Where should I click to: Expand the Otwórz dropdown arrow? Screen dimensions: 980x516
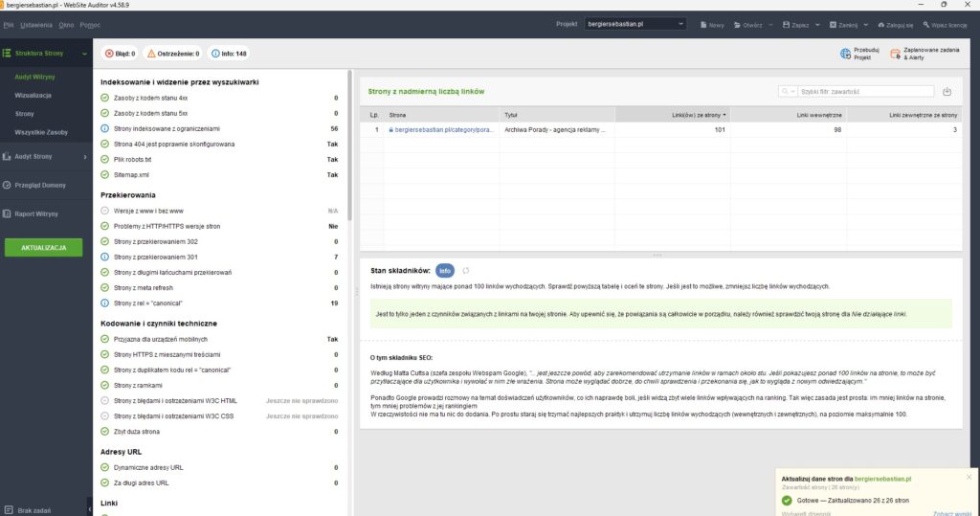tap(770, 25)
